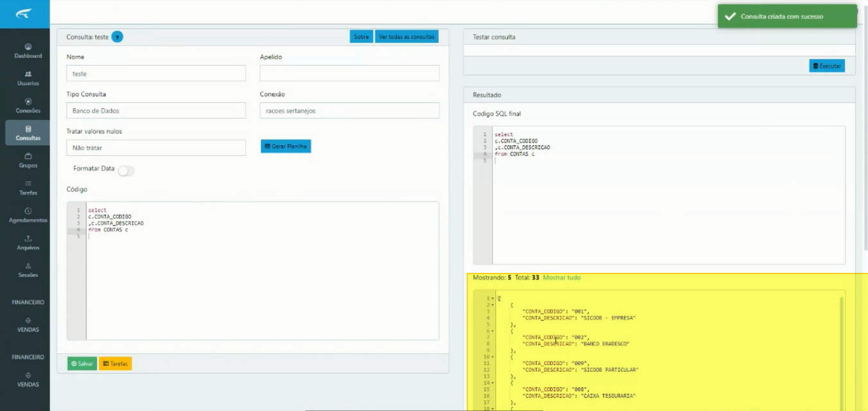
Task: Click inside the Código SQL editor
Action: point(253,271)
